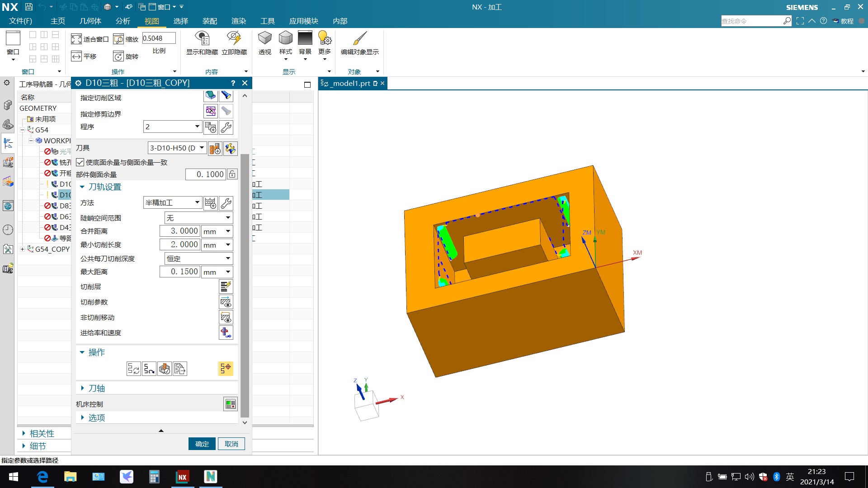This screenshot has height=488, width=868.
Task: Click the specify trim boundaries icon
Action: click(210, 111)
